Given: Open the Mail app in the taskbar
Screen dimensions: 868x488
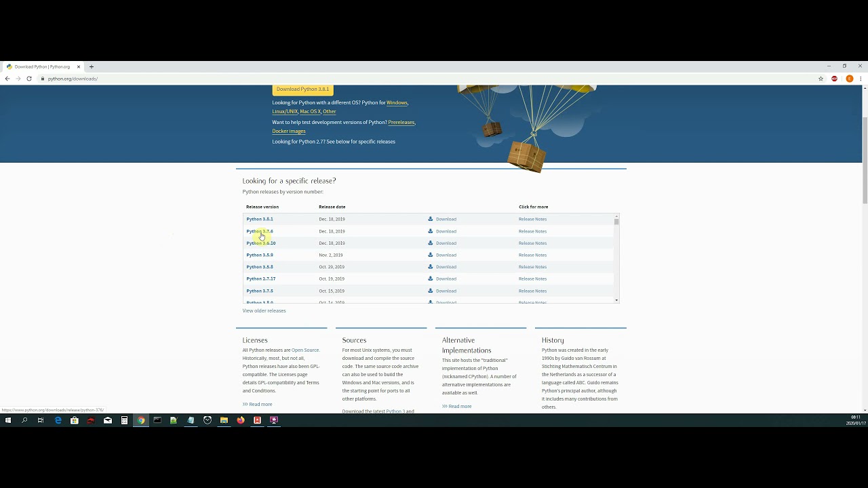Looking at the screenshot, I should click(x=107, y=420).
